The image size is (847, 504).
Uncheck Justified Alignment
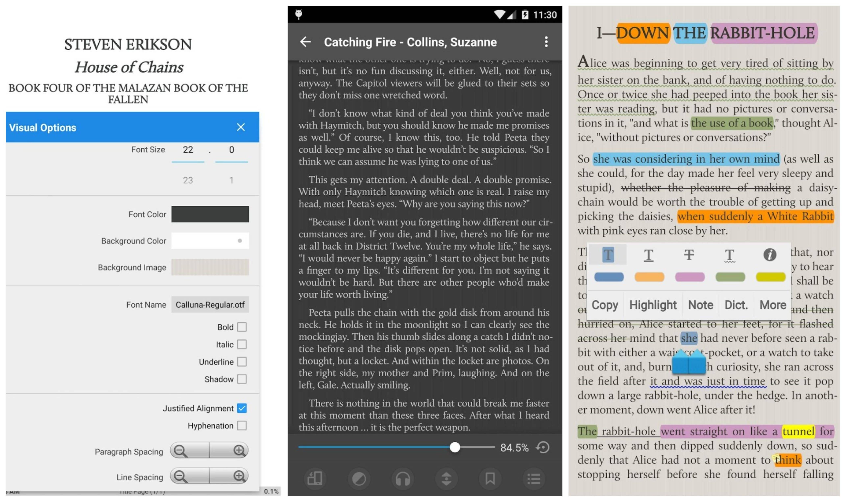(x=242, y=408)
